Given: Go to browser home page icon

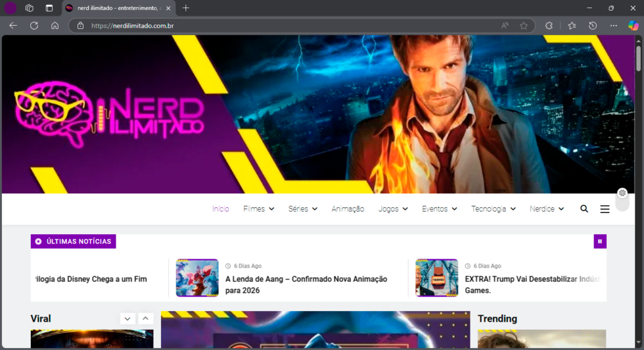Looking at the screenshot, I should [x=55, y=26].
